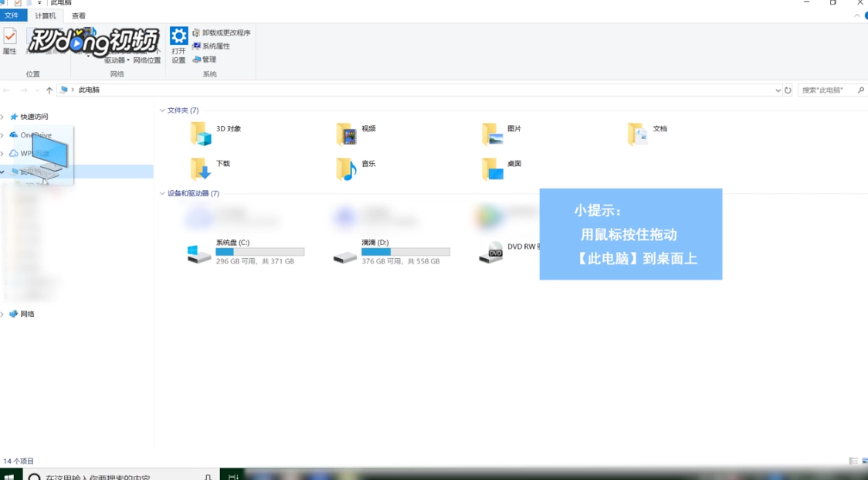The height and width of the screenshot is (480, 868).
Task: Select the 图片 folder icon
Action: pyautogui.click(x=492, y=134)
